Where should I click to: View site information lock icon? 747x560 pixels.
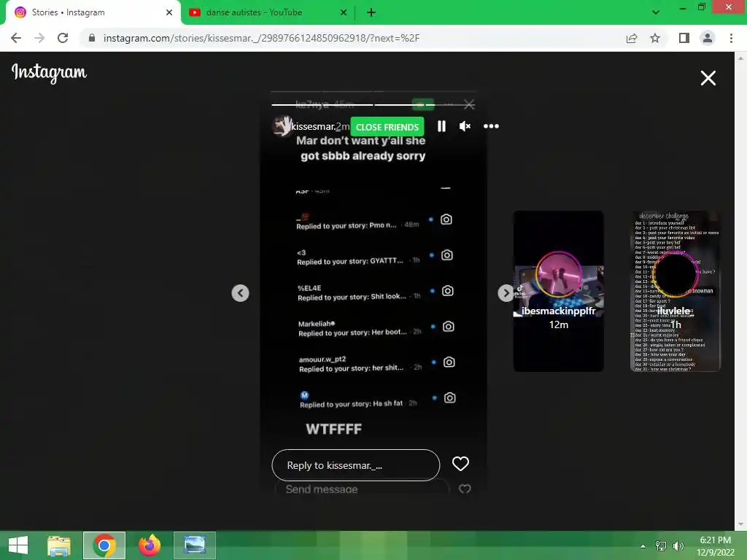[x=92, y=38]
